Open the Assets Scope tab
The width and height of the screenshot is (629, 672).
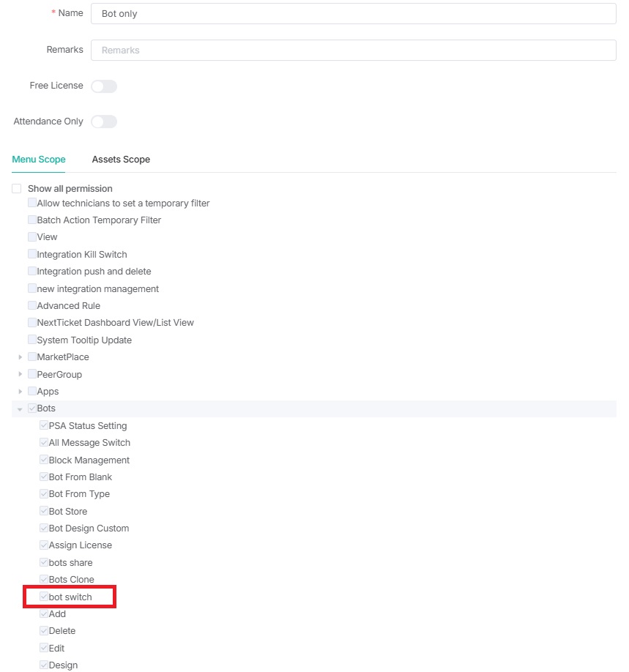coord(121,160)
